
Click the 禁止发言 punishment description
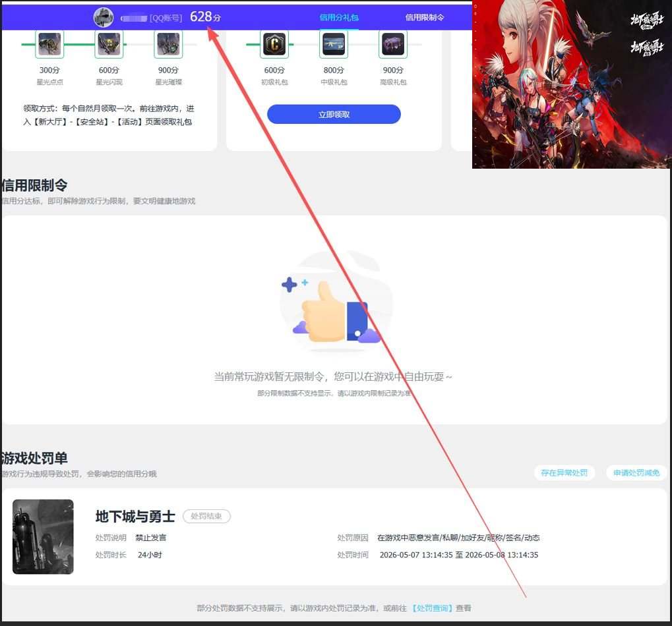[151, 538]
